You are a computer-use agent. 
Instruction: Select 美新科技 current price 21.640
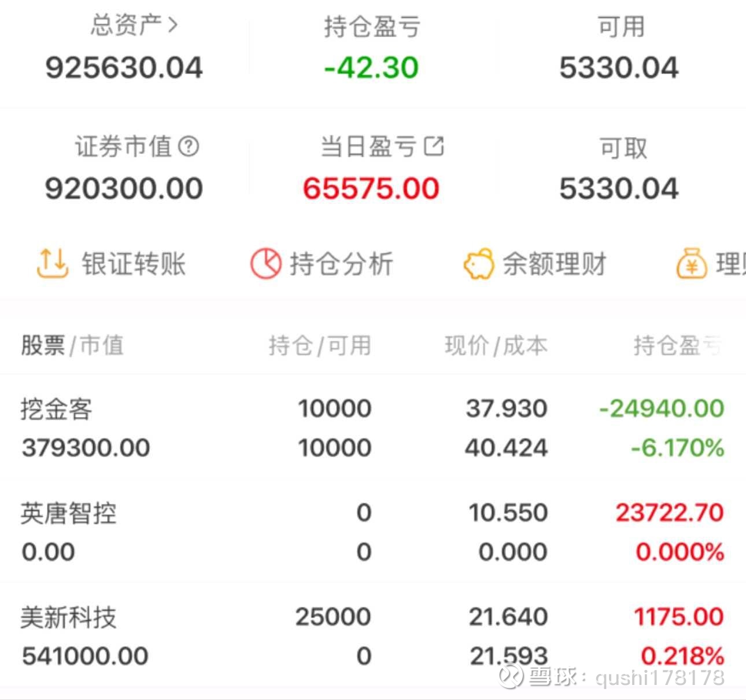[508, 617]
